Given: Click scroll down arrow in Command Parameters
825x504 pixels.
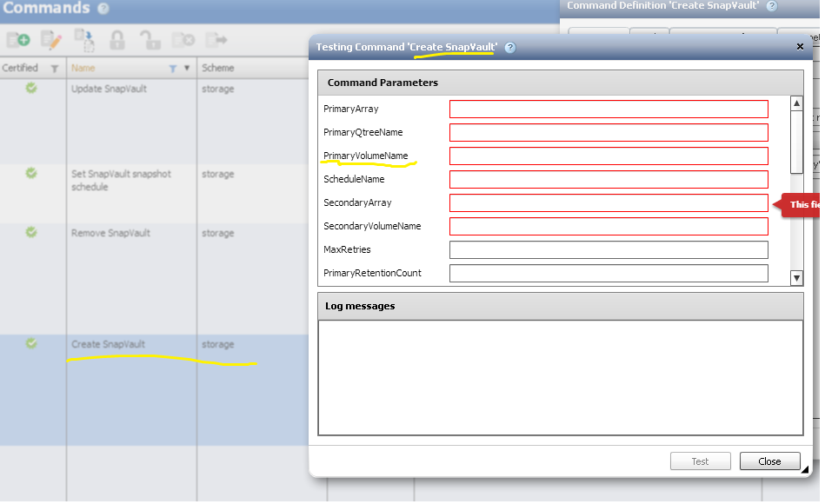Looking at the screenshot, I should [x=796, y=278].
